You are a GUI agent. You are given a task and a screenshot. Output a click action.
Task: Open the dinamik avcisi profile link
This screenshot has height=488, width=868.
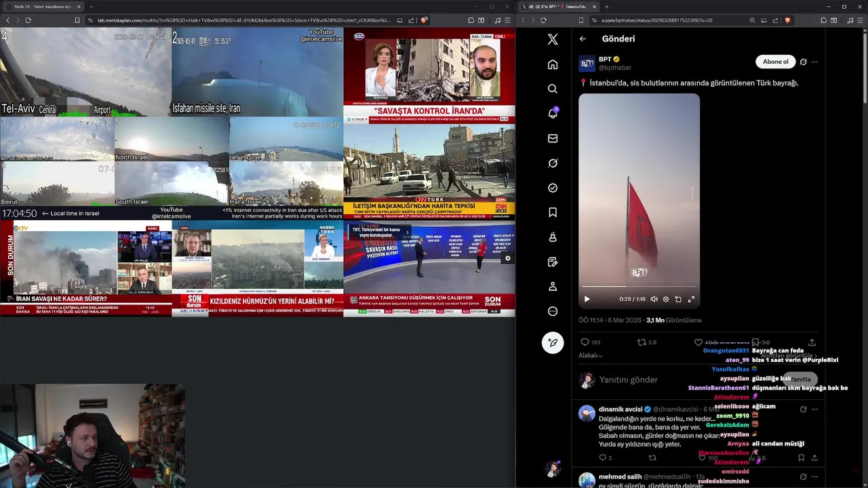620,409
